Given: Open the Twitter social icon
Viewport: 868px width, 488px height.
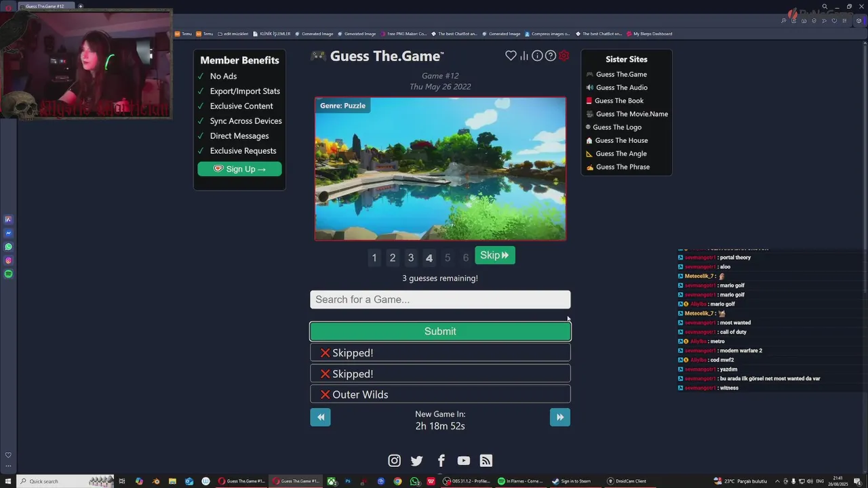Looking at the screenshot, I should [x=417, y=461].
